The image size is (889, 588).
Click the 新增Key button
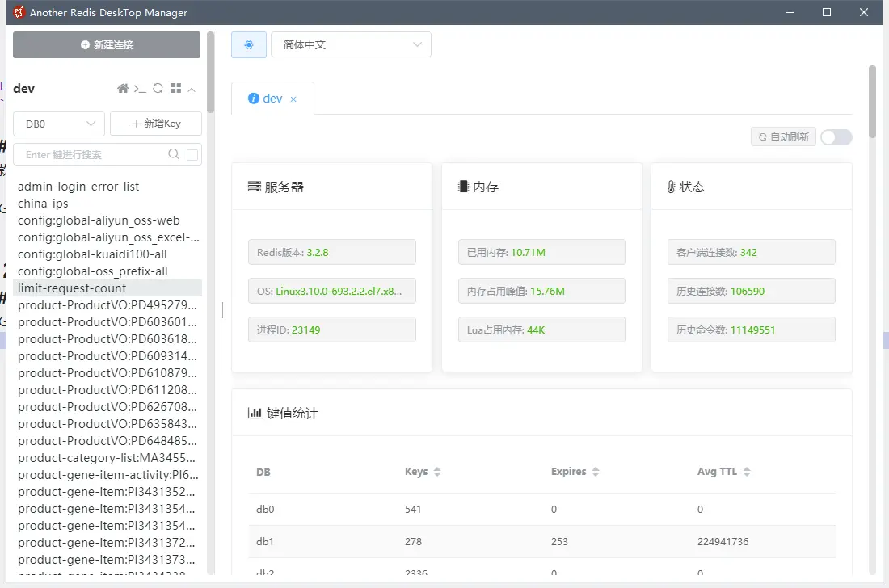155,124
